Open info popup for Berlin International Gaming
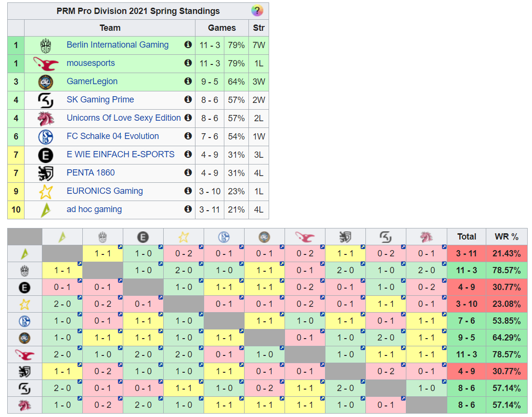Viewport: 532px width, 417px height. click(188, 45)
